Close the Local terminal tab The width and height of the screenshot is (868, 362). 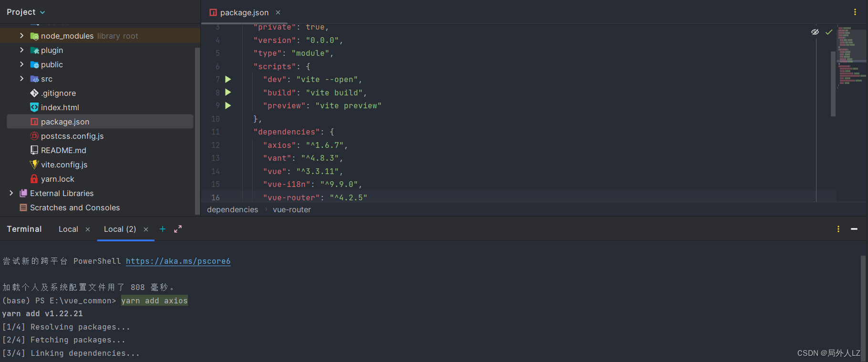click(x=88, y=229)
